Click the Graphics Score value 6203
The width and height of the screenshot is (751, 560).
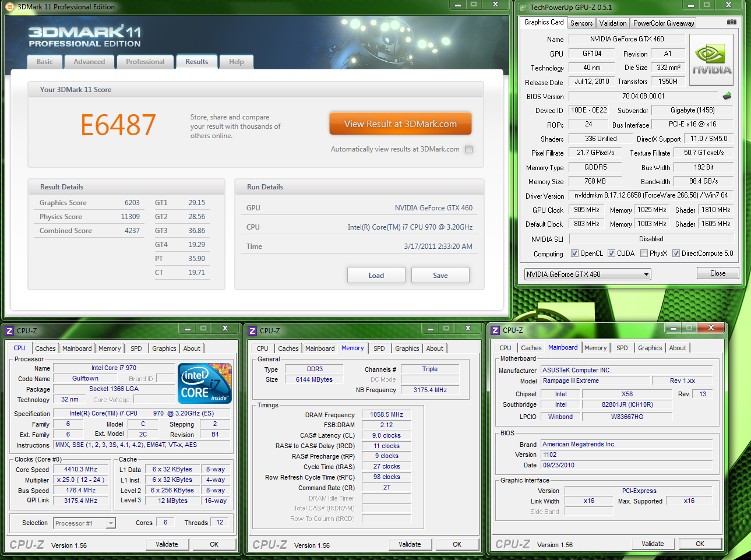click(x=132, y=203)
